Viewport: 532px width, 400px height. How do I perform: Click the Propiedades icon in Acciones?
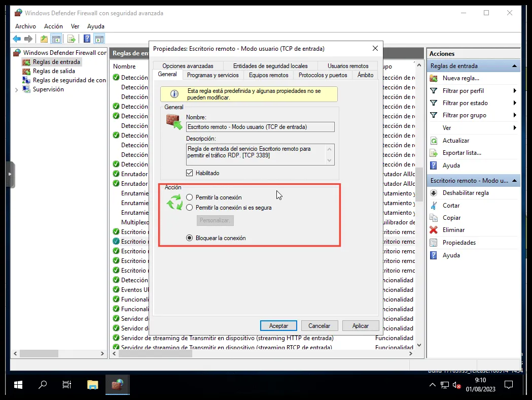tap(434, 243)
